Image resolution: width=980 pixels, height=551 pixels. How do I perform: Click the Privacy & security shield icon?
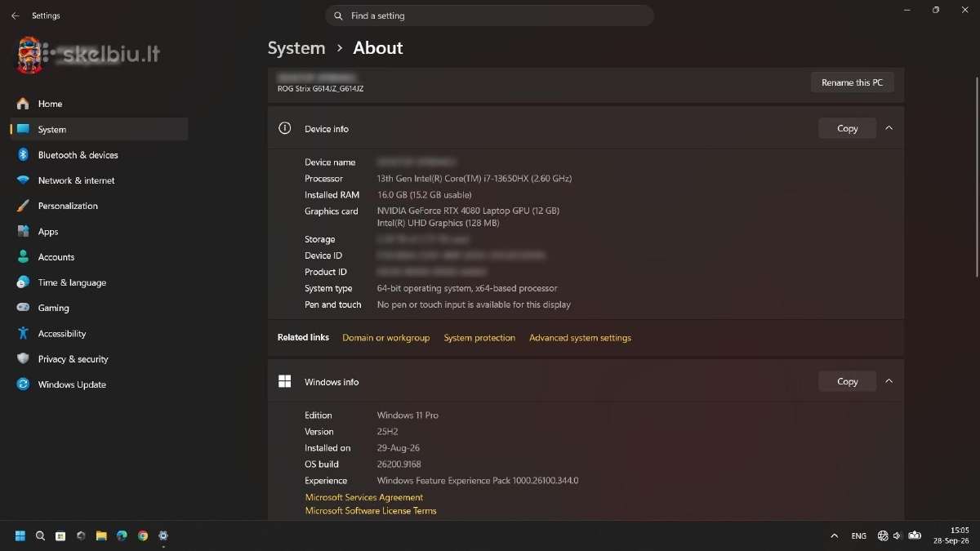pos(23,359)
